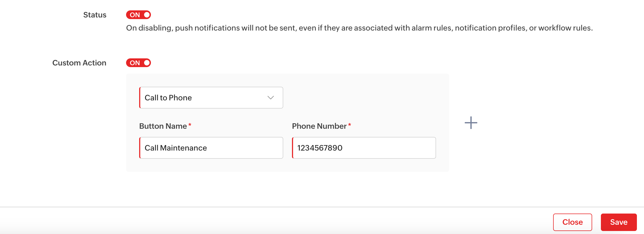Viewport: 644px width, 234px height.
Task: Focus the Button Name field containing Call Maintenance
Action: [211, 148]
